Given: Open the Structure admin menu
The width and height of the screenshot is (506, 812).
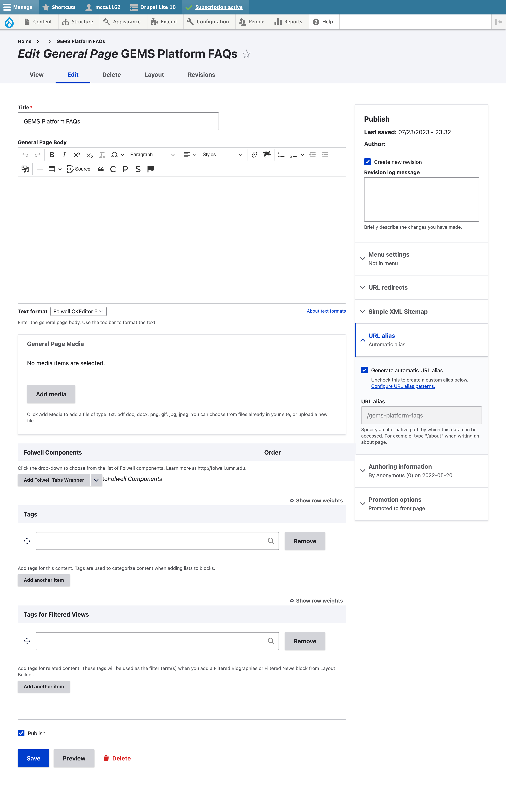Looking at the screenshot, I should point(78,22).
